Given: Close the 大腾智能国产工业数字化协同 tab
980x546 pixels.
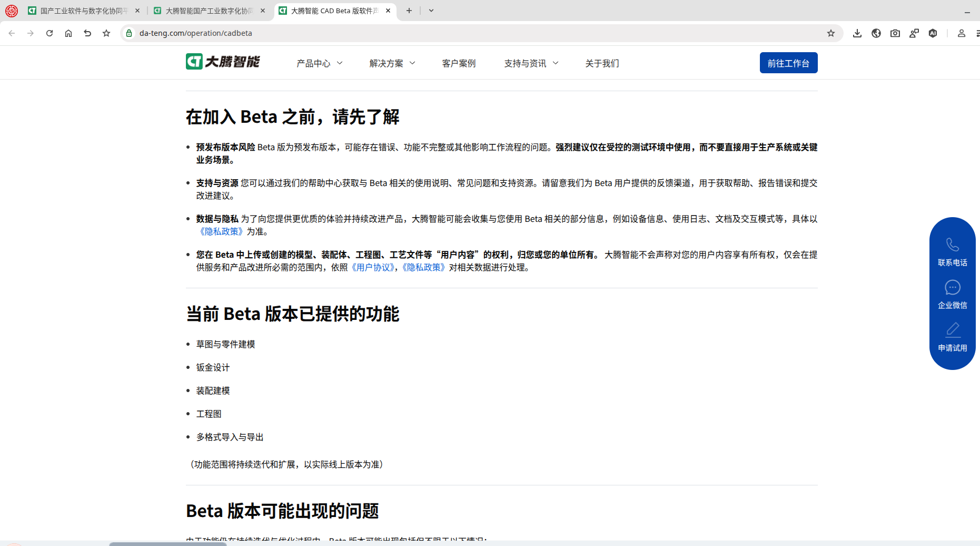Looking at the screenshot, I should pyautogui.click(x=263, y=11).
